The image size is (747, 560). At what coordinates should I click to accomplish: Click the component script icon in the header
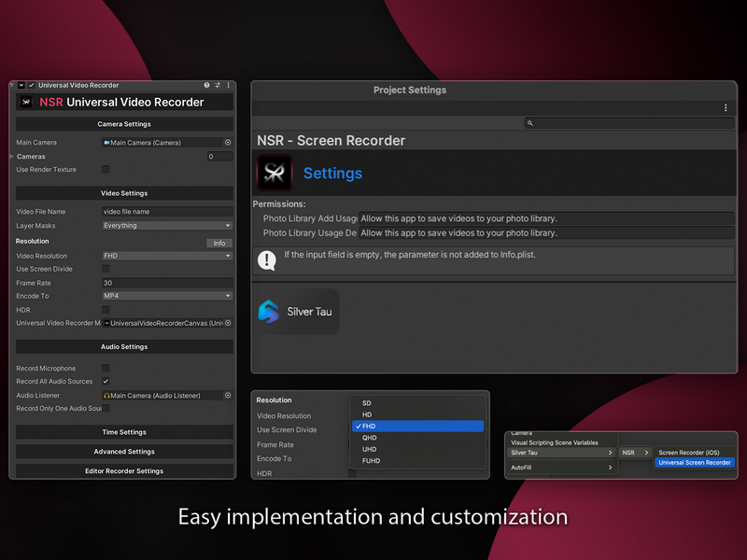21,85
